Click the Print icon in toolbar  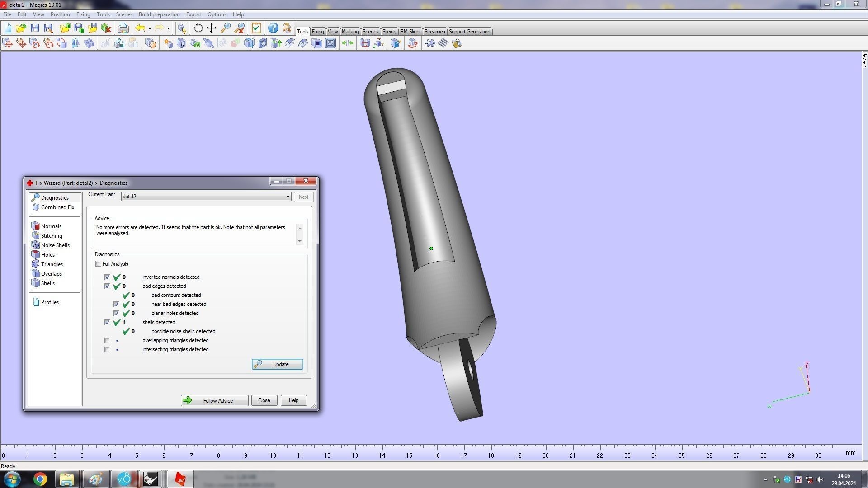(123, 28)
